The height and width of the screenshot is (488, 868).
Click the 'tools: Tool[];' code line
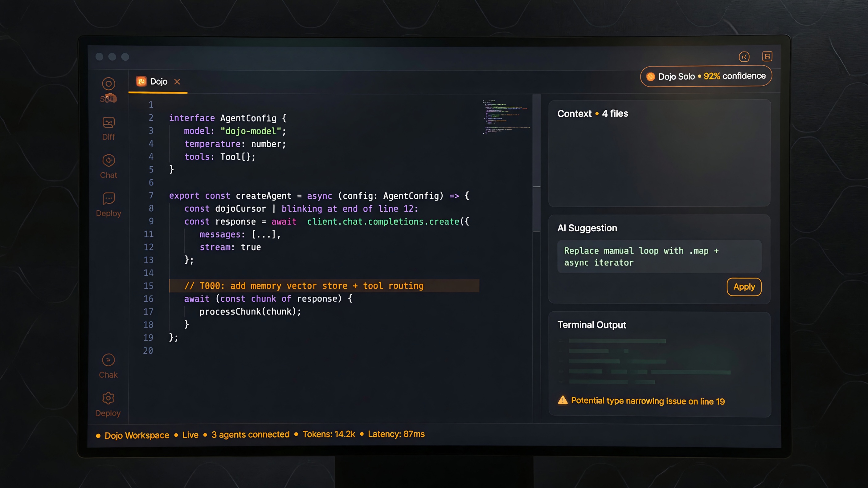coord(220,157)
